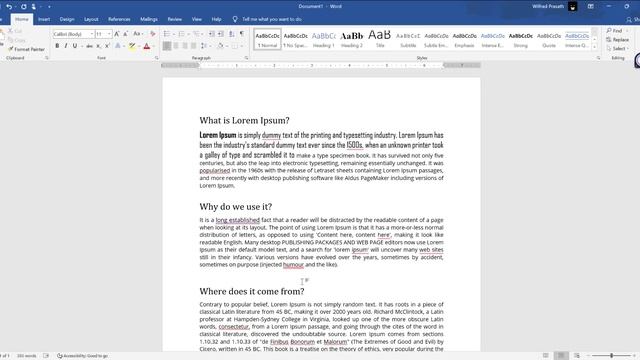Click Accessibility: Good to go status

(82, 356)
